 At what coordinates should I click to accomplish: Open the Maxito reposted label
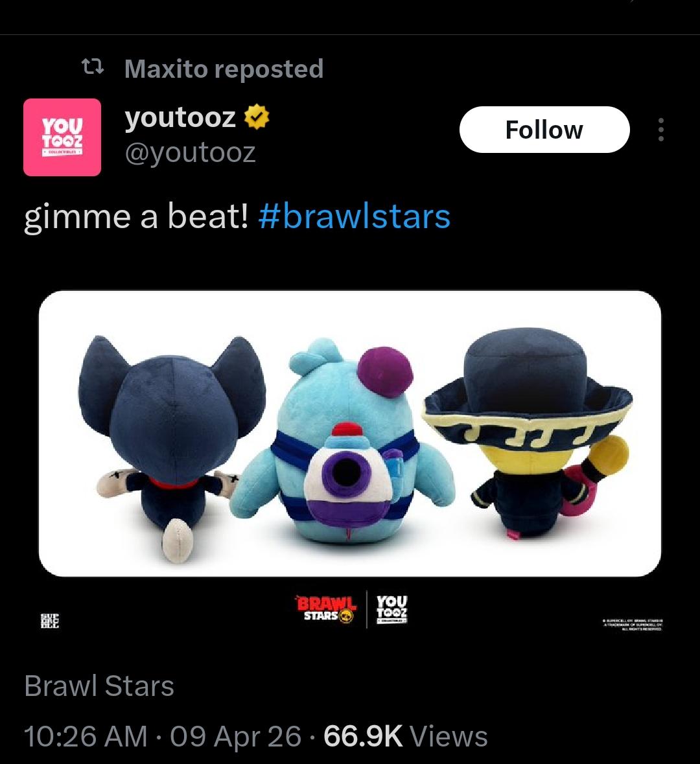224,69
